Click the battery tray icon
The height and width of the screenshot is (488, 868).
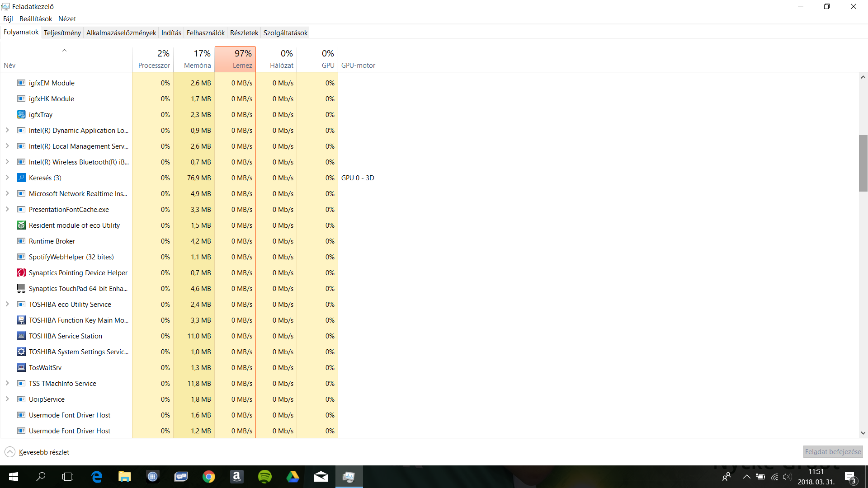coord(760,477)
